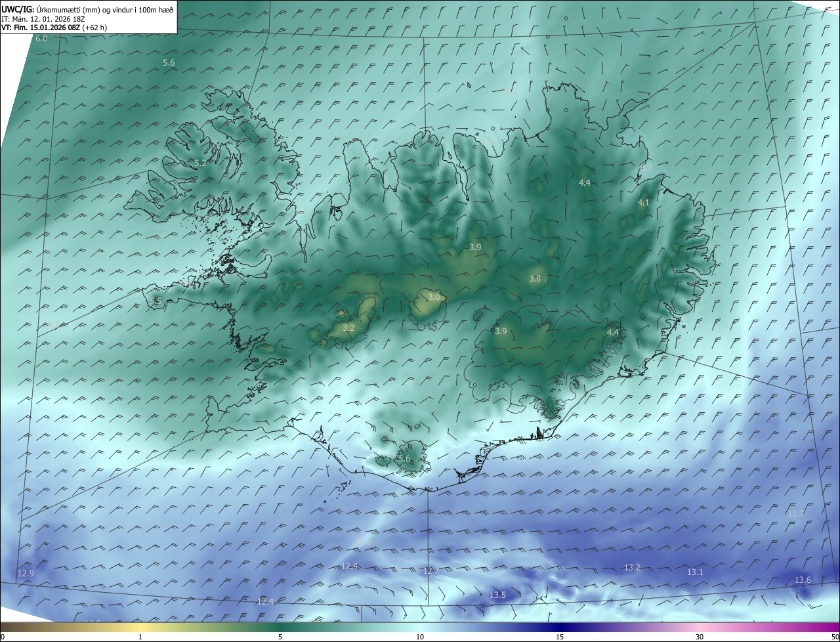Select the 'IT: Mán. 12. 01. 2026 18Z' line
Viewport: 840px width, 642px height.
pos(43,19)
